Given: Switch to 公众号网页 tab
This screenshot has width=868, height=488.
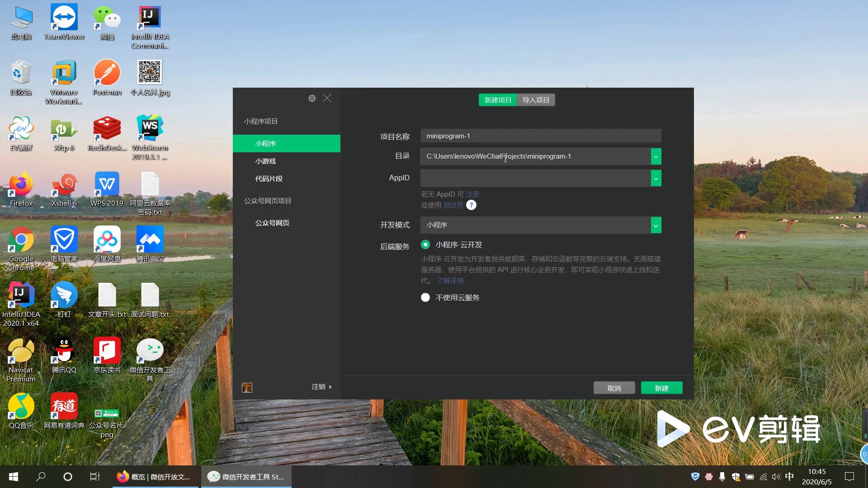Looking at the screenshot, I should tap(271, 223).
